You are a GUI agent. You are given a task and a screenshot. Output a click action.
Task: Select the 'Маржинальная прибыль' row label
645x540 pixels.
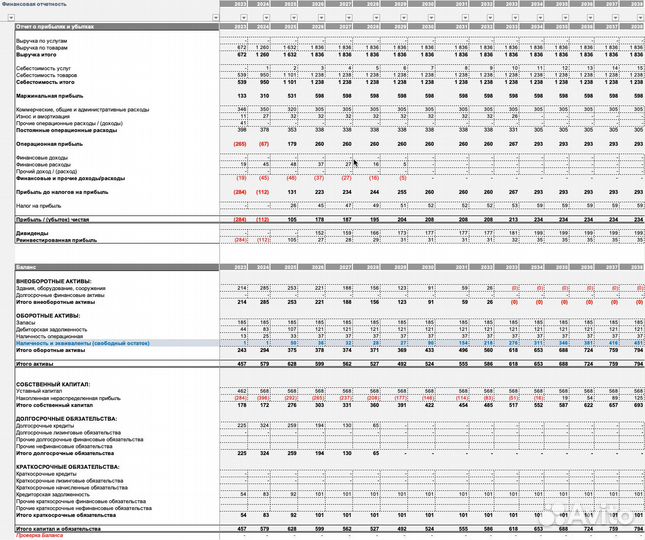click(50, 95)
